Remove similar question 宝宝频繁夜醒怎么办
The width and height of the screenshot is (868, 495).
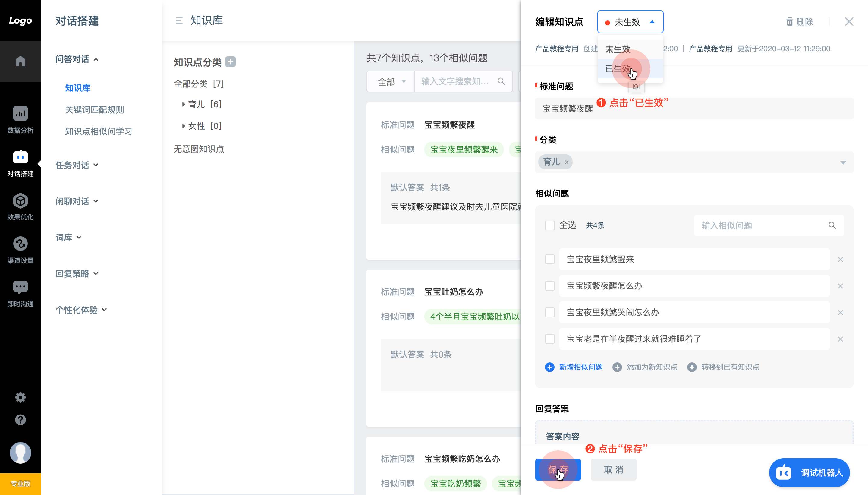tap(841, 286)
